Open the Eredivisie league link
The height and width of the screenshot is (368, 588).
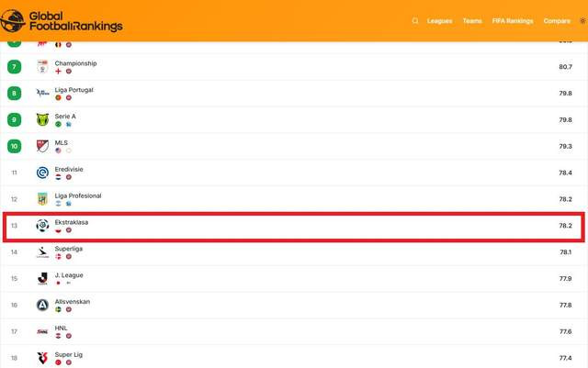pos(69,170)
